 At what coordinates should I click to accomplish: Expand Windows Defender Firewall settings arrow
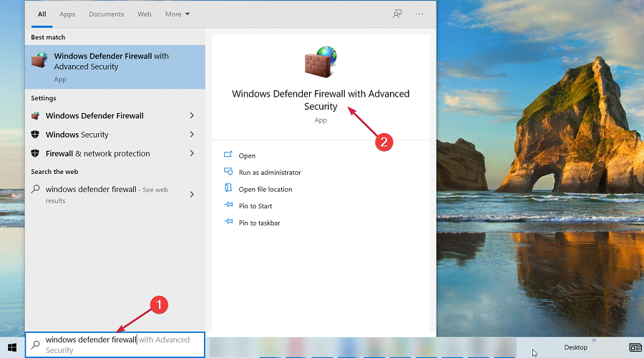coord(192,116)
